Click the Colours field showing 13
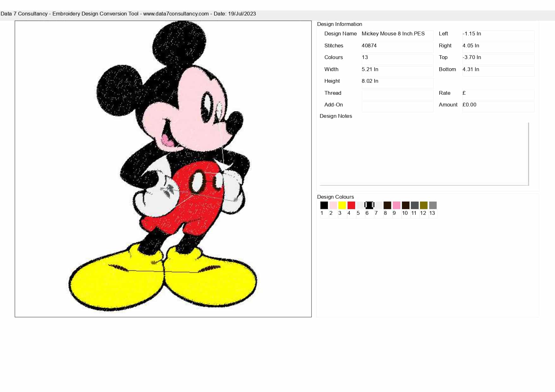 tap(398, 59)
